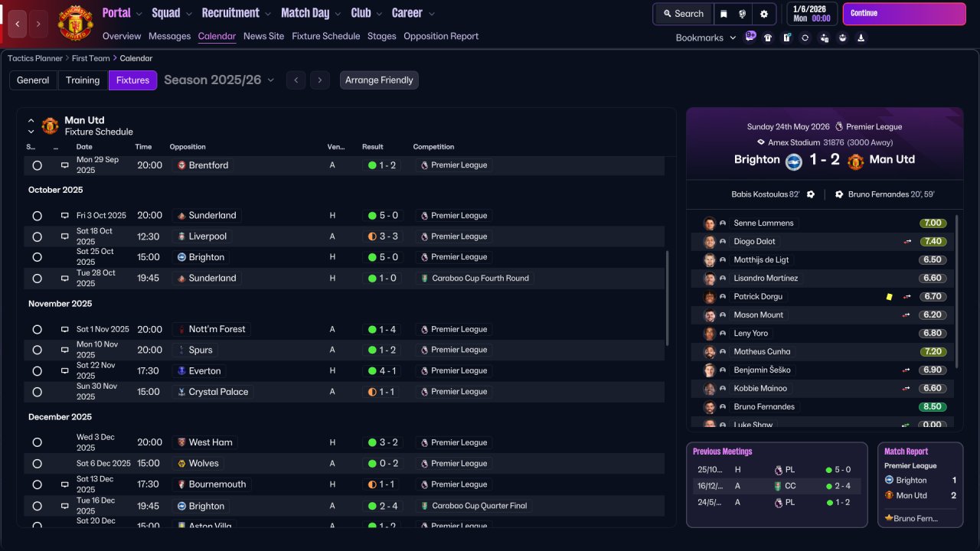The height and width of the screenshot is (551, 980).
Task: Open the Overview sub-tab
Action: click(x=122, y=36)
